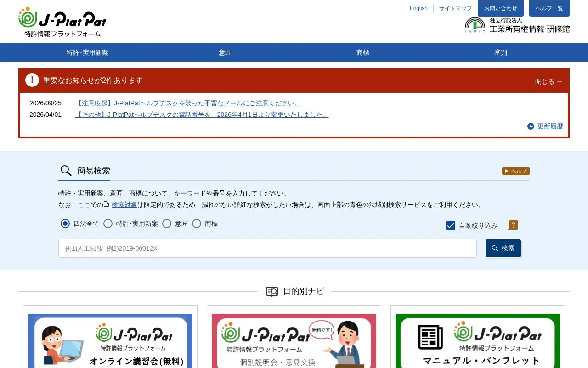Click the keyword search input field

(267, 248)
